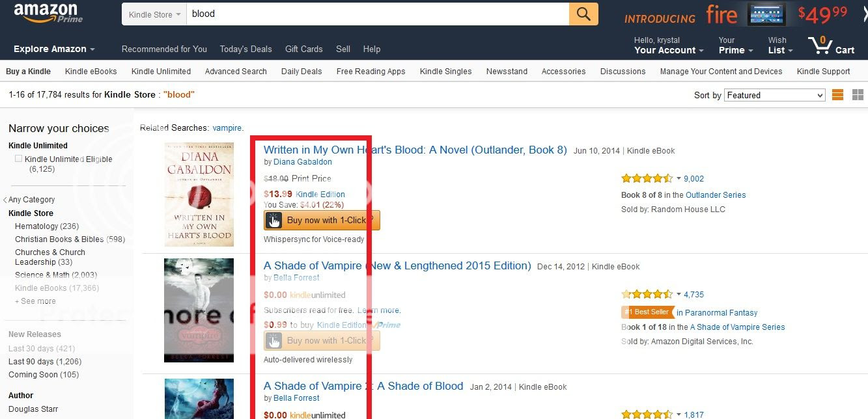868x419 pixels.
Task: Expand rating breakdown arrow next to 9,002
Action: tap(679, 179)
